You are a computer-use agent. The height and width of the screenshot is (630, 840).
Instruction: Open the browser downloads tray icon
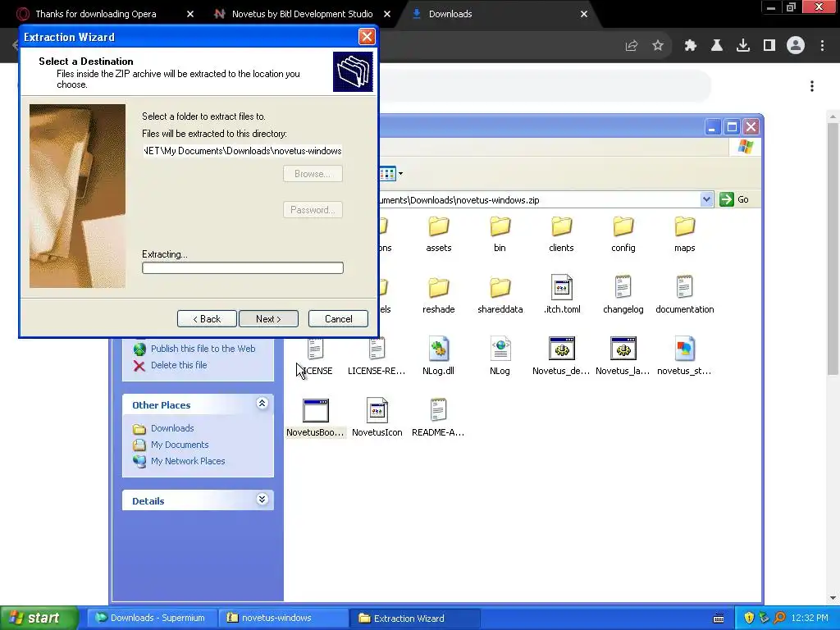tap(743, 46)
